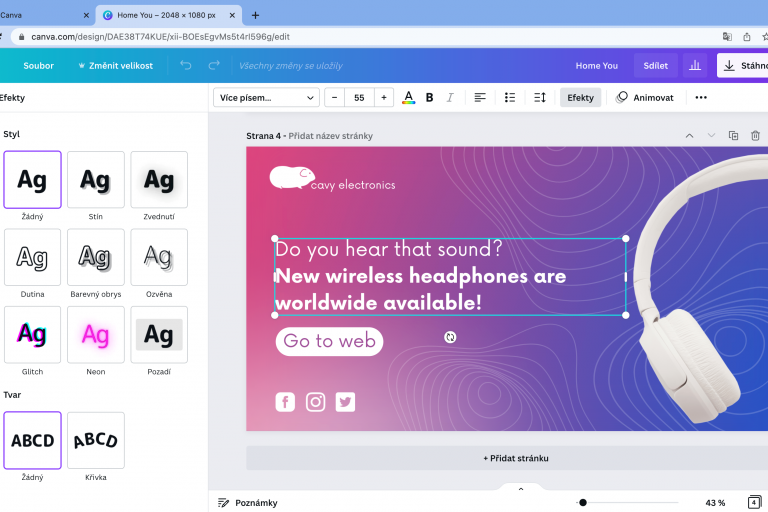The image size is (768, 512).
Task: Toggle italic text formatting
Action: pyautogui.click(x=450, y=97)
